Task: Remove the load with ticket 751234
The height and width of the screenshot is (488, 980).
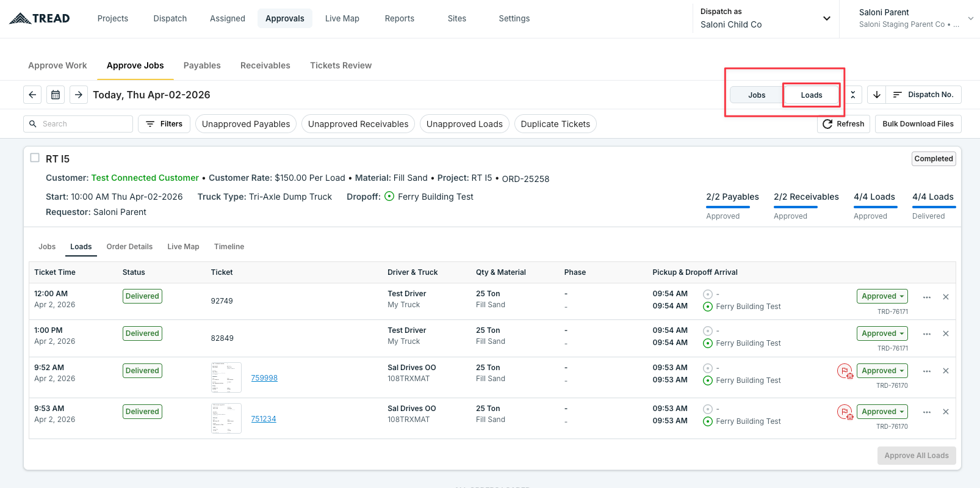Action: click(x=946, y=412)
